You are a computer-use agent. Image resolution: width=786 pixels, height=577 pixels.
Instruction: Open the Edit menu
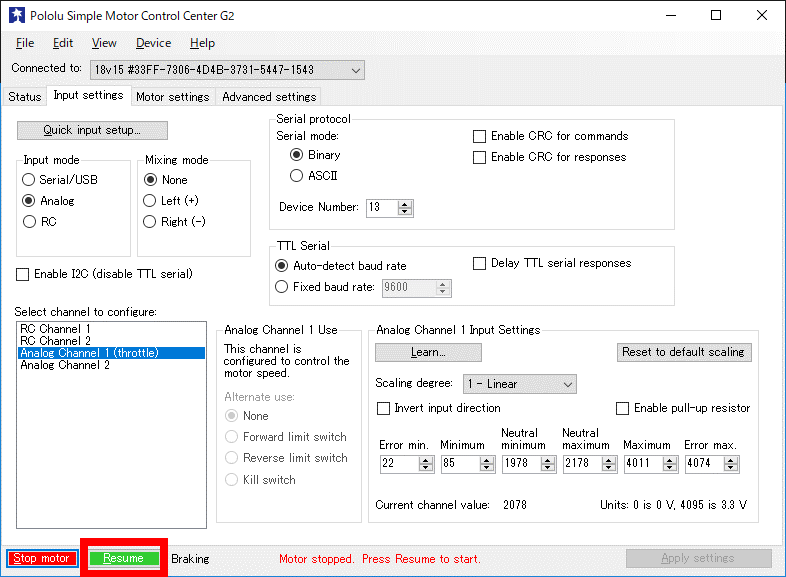[63, 43]
